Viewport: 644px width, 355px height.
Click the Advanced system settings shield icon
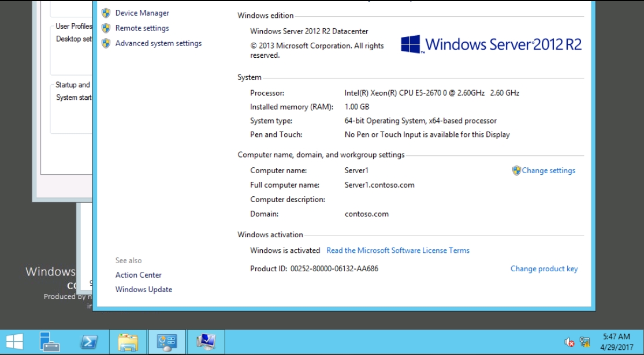point(106,43)
